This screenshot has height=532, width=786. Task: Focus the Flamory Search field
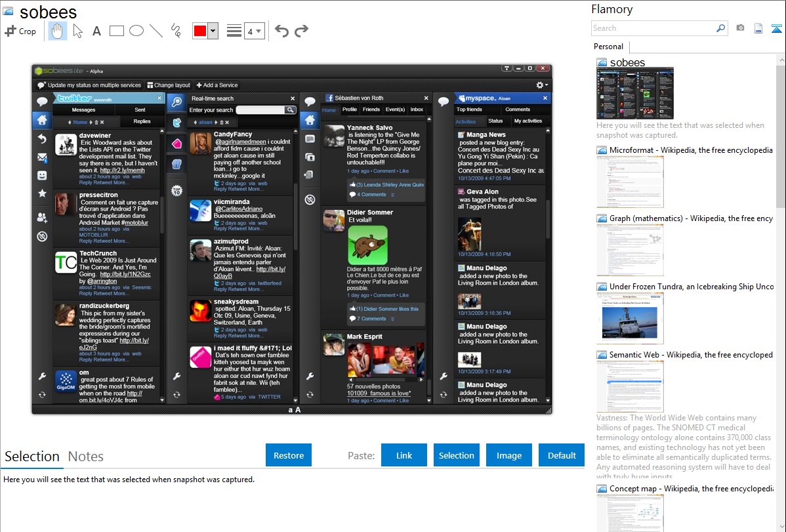point(653,28)
